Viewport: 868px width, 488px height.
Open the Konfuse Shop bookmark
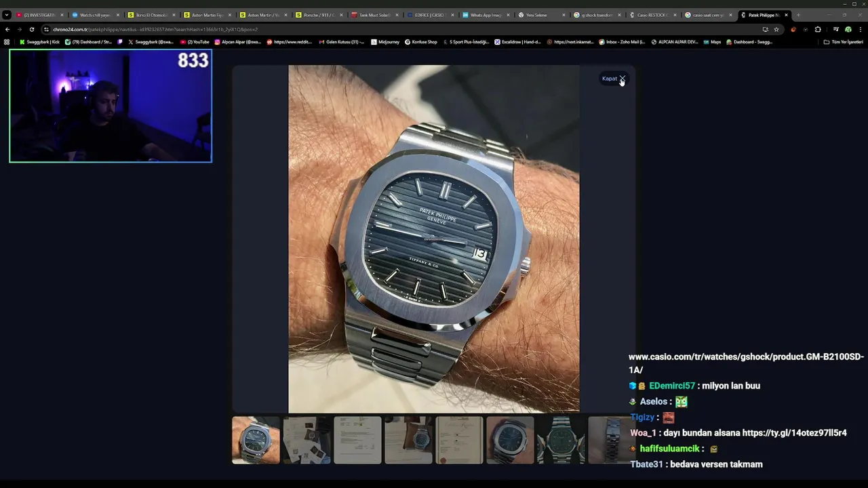(421, 42)
